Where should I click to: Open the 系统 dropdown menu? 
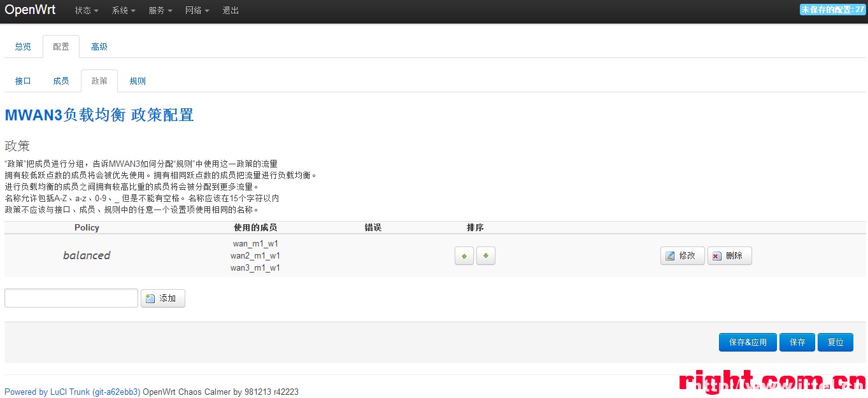click(x=124, y=10)
